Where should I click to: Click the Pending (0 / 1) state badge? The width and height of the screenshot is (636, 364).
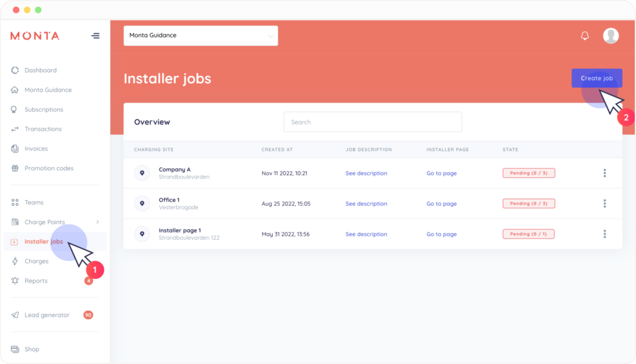point(528,234)
